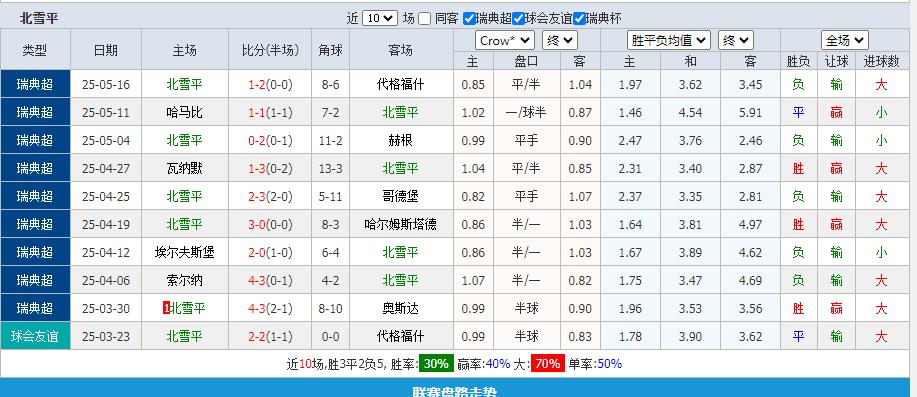The image size is (917, 397).
Task: Click the 50% odd rate value
Action: [x=609, y=364]
